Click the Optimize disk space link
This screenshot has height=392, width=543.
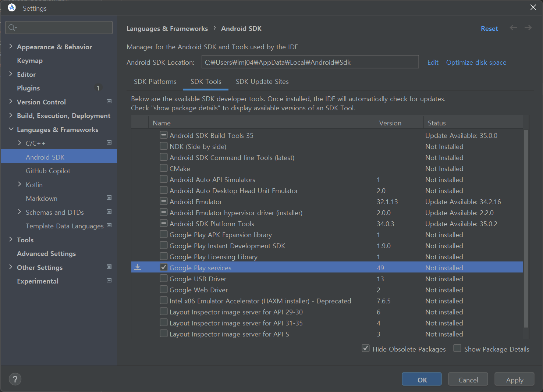pos(476,63)
